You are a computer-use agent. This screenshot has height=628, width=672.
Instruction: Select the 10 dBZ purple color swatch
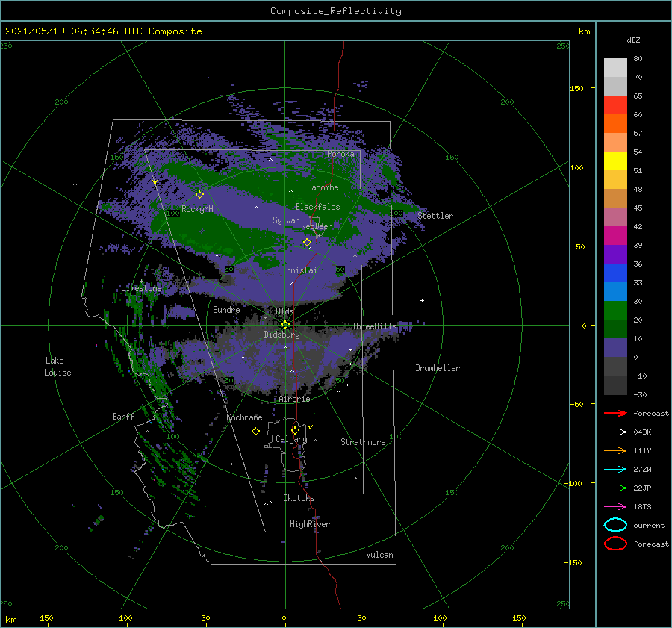[615, 348]
